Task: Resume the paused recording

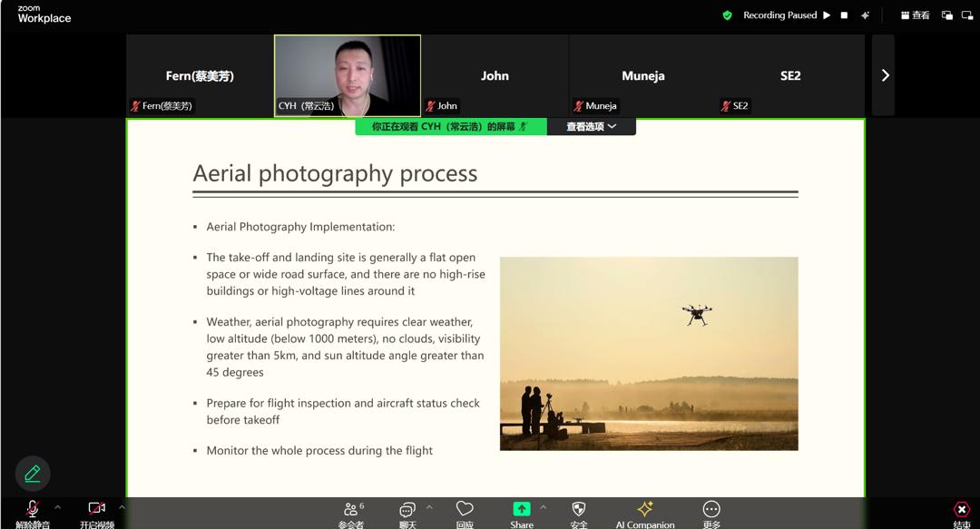Action: click(x=827, y=15)
